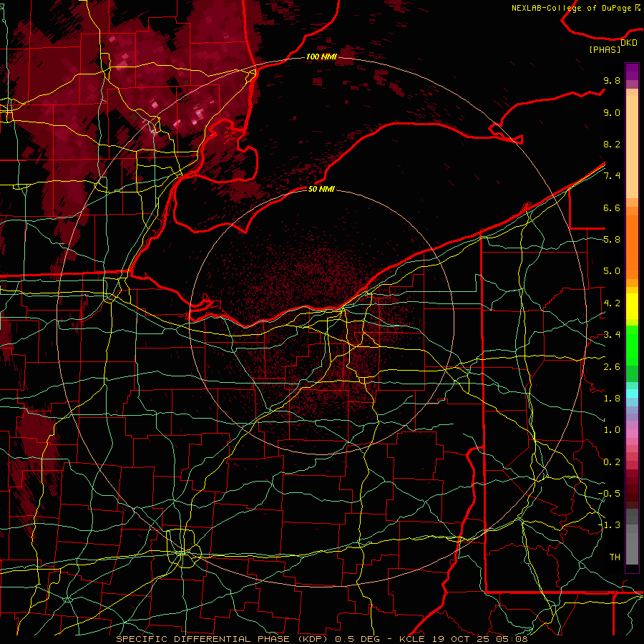This screenshot has width=644, height=644.
Task: Click the 7.4 value on the color scale
Action: pyautogui.click(x=612, y=176)
